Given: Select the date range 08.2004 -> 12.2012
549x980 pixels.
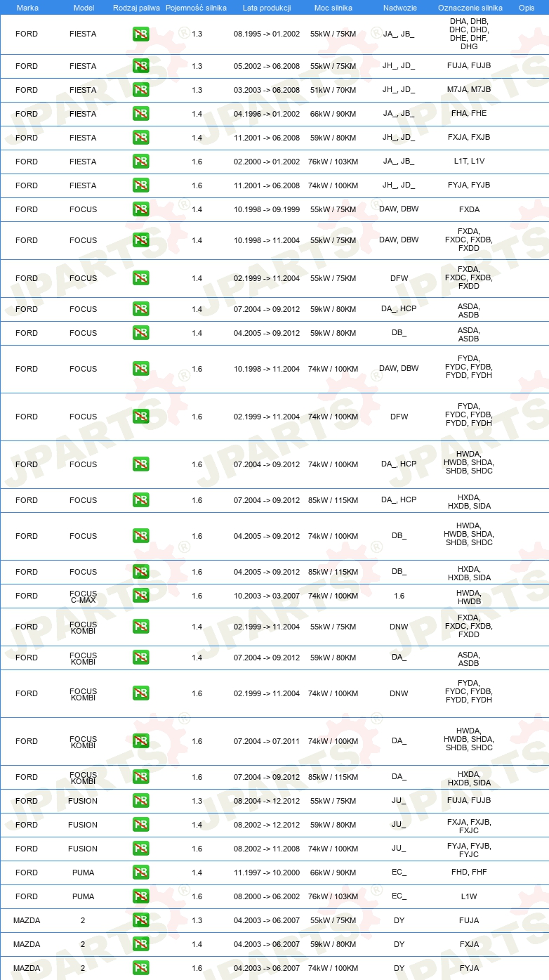Looking at the screenshot, I should click(x=267, y=801).
